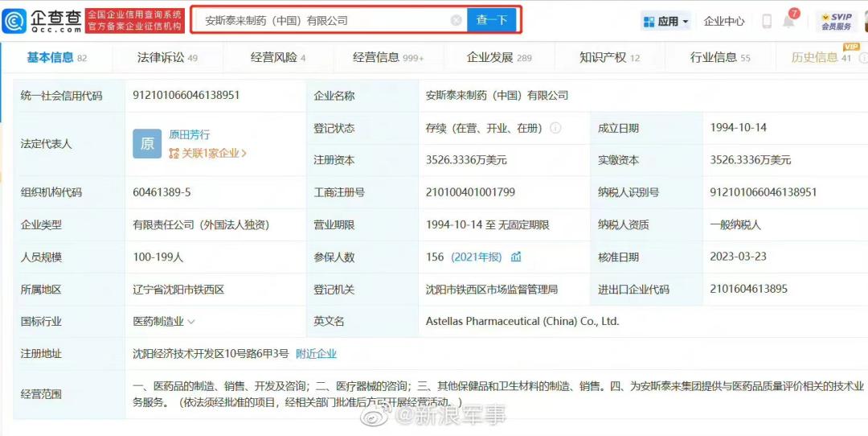This screenshot has height=436, width=868.
Task: Click the info icon beside 登记状态
Action: (555, 128)
